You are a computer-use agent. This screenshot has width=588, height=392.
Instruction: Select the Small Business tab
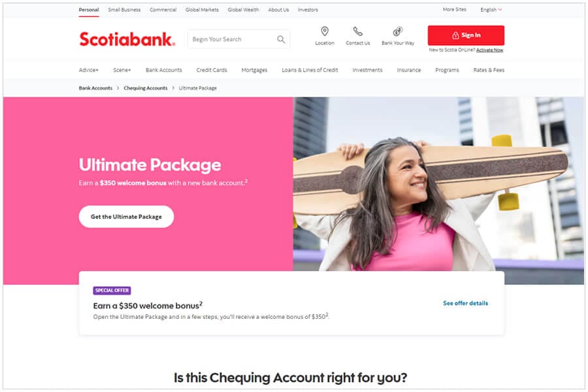(x=124, y=10)
